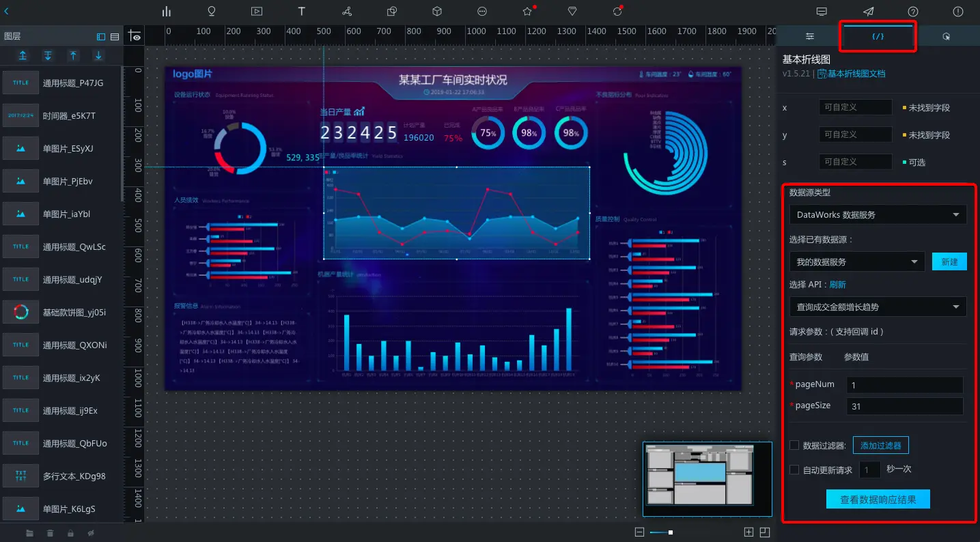980x542 pixels.
Task: Click the pageNum value field
Action: pos(904,385)
